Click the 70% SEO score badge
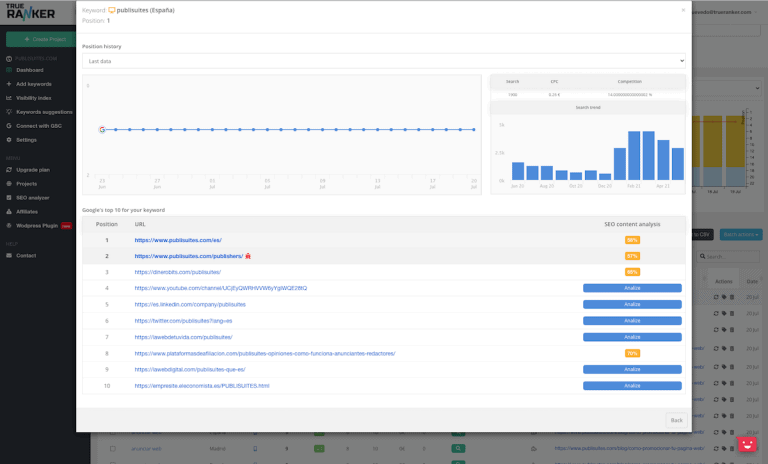768x464 pixels. [632, 353]
